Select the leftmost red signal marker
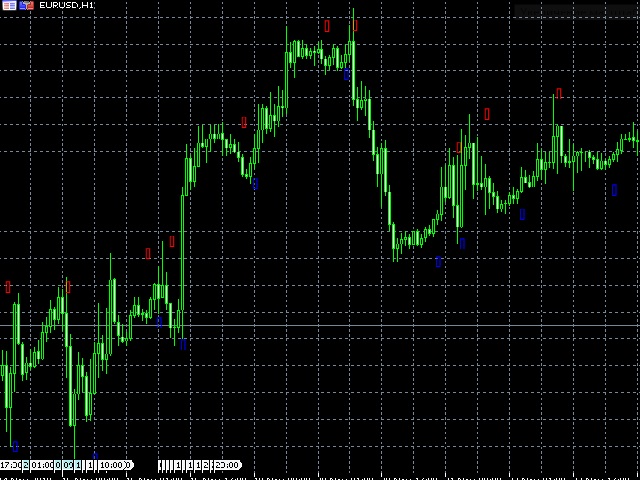The width and height of the screenshot is (640, 480). [8, 287]
